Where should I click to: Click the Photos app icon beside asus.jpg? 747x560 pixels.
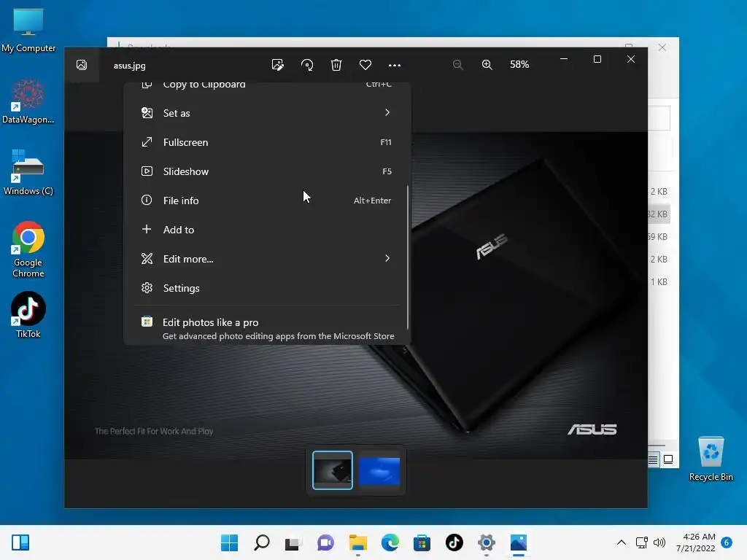coord(82,65)
